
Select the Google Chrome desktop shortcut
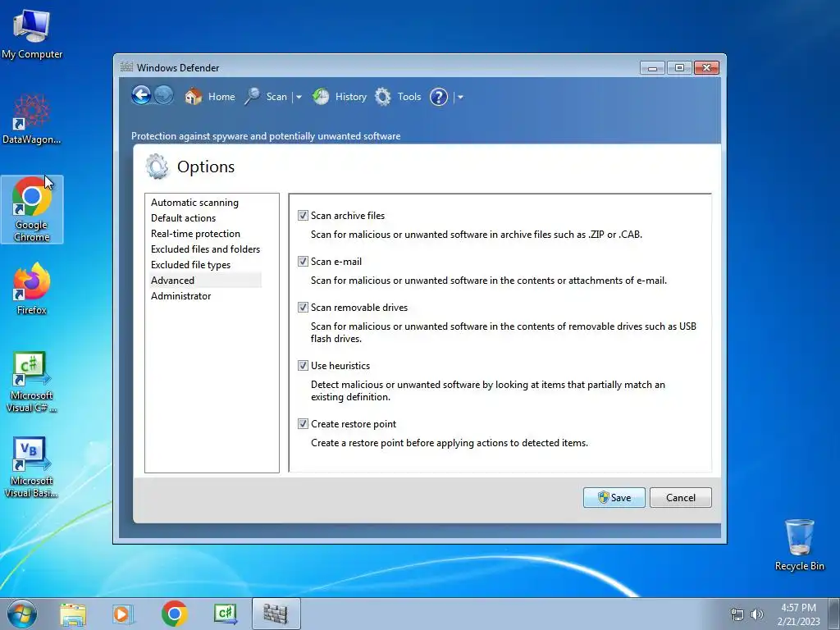point(32,209)
